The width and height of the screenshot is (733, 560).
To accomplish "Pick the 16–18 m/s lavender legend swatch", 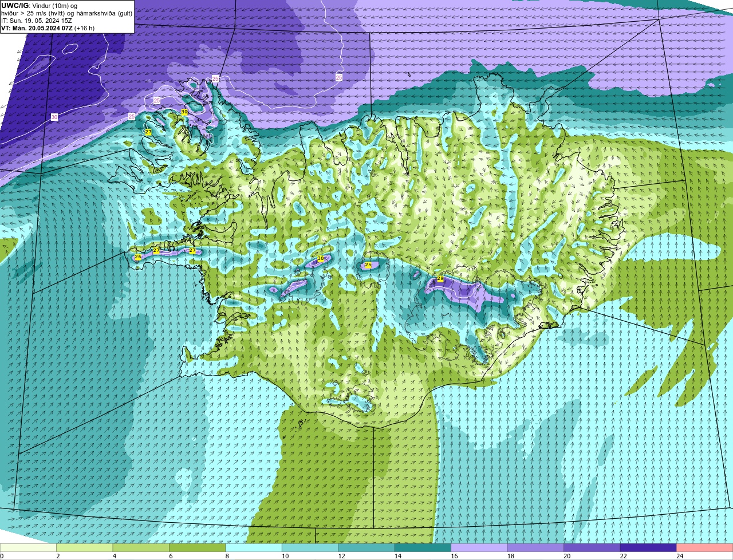I will (x=480, y=548).
